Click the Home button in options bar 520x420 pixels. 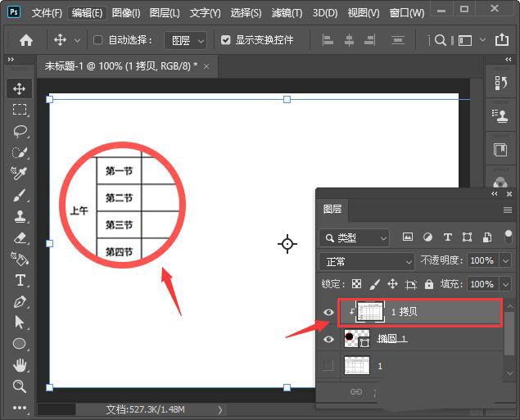(26, 39)
